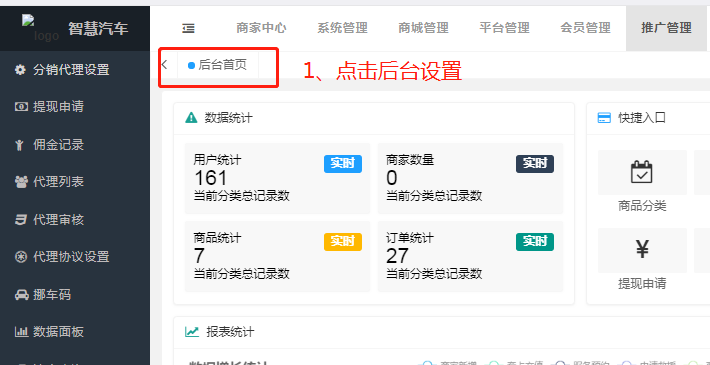Open the 商城管理 top menu
The height and width of the screenshot is (365, 710).
(423, 28)
